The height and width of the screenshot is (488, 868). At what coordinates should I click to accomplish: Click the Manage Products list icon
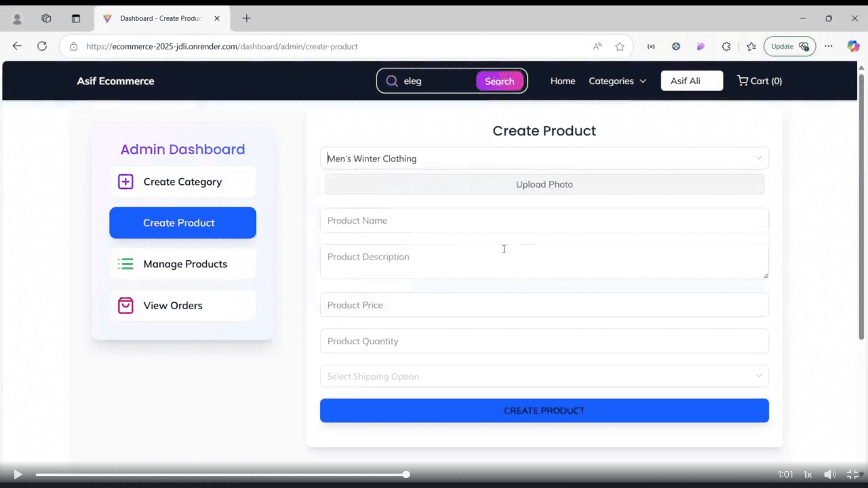(126, 264)
